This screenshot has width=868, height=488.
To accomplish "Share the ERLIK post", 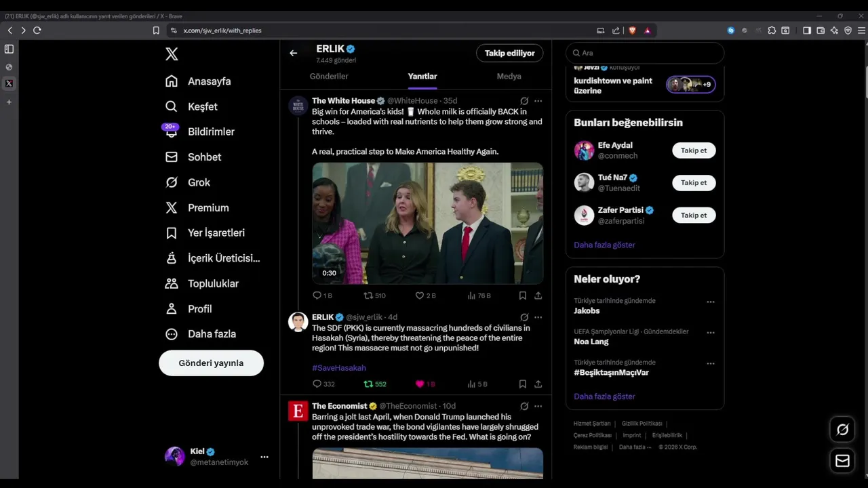I will click(x=538, y=384).
